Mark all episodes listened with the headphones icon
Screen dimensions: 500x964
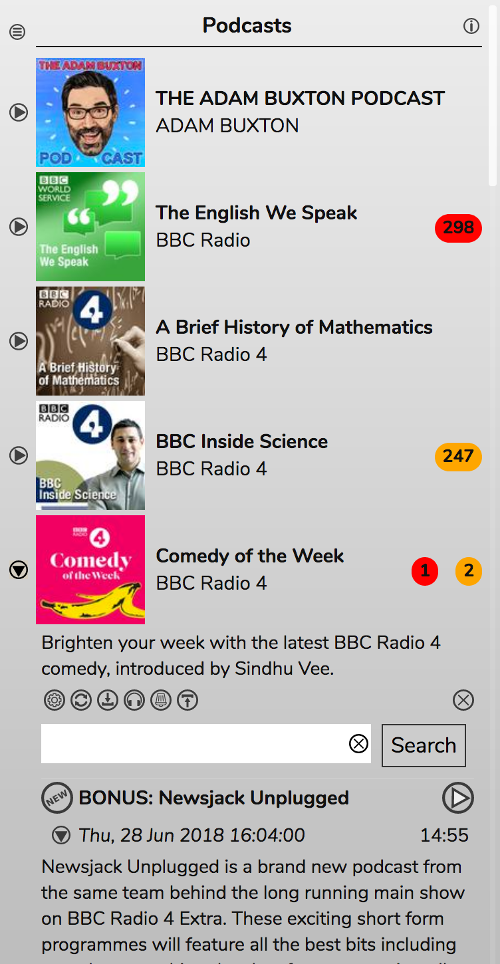[134, 700]
